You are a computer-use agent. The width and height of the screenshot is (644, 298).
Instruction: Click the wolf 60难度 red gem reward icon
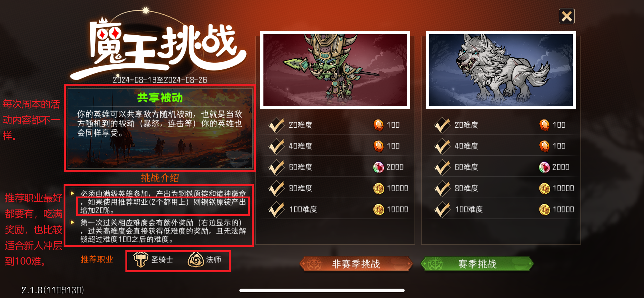click(544, 167)
